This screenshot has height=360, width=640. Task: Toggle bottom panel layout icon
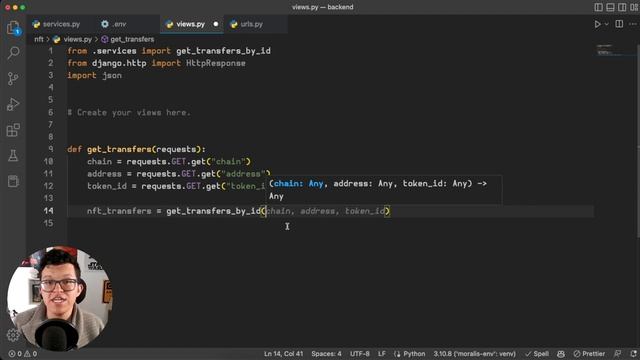coord(610,7)
